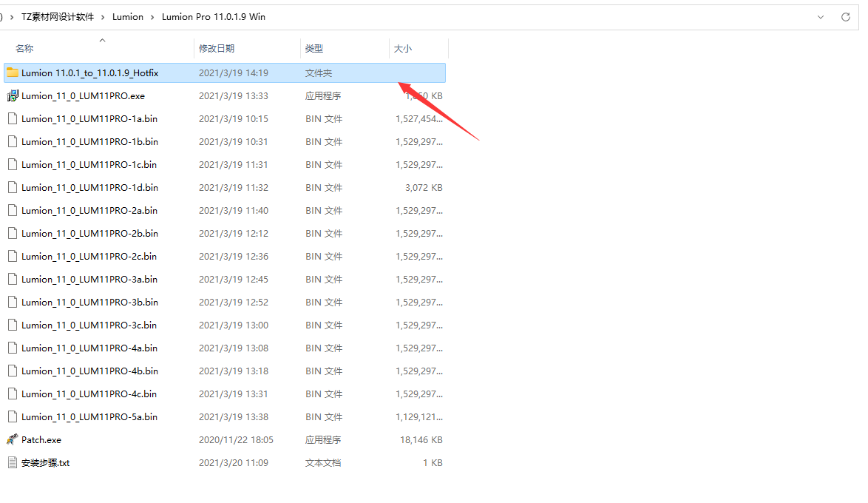
Task: Select Lumion_11_0_LUM11PRO-1d.bin file name
Action: pyautogui.click(x=89, y=187)
